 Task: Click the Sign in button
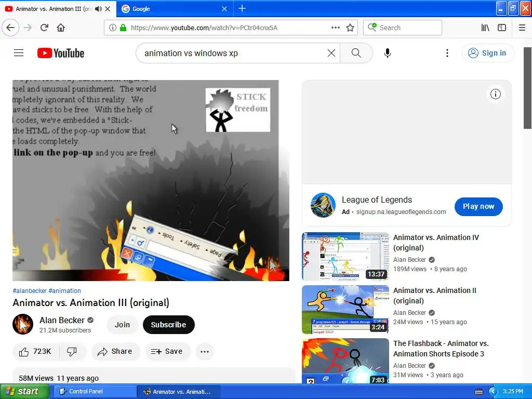(487, 53)
